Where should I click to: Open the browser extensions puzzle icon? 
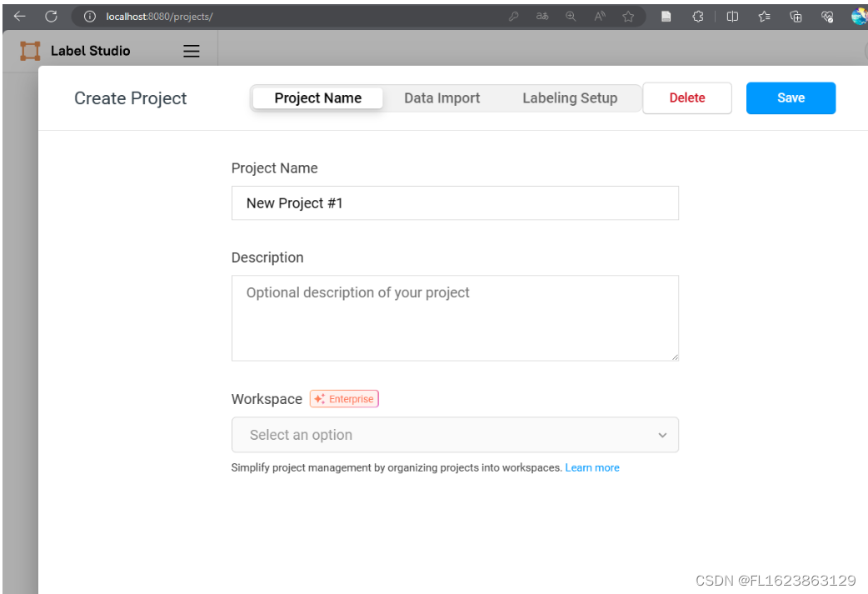coord(698,16)
